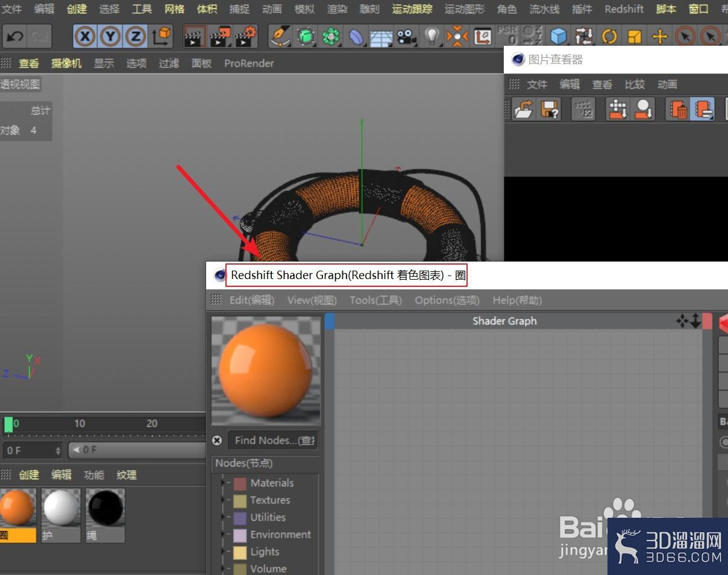Click Shader Graph vertical zoom arrow icon
Image resolution: width=728 pixels, height=575 pixels.
(695, 321)
